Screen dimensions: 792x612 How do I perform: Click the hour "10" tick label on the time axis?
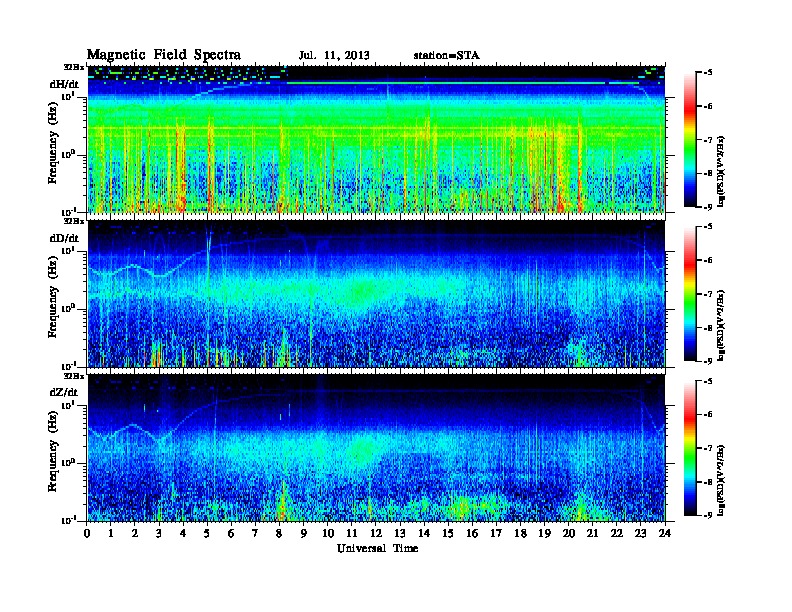tap(328, 533)
